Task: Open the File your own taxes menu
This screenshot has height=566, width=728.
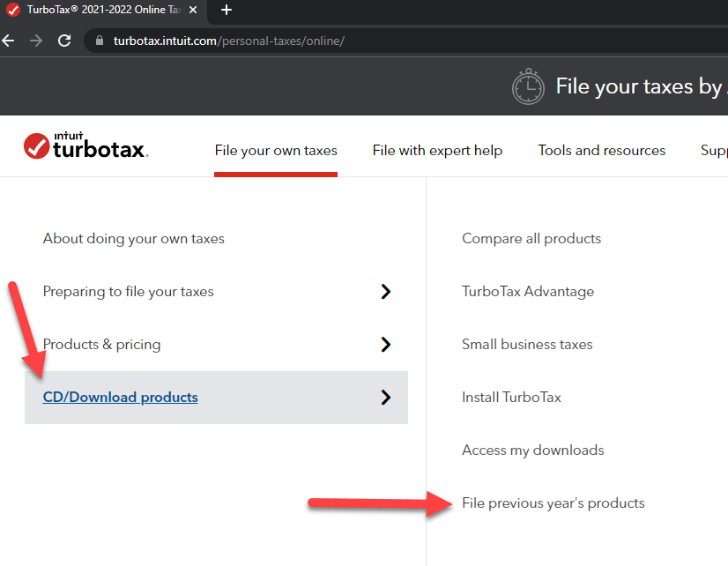Action: (276, 151)
